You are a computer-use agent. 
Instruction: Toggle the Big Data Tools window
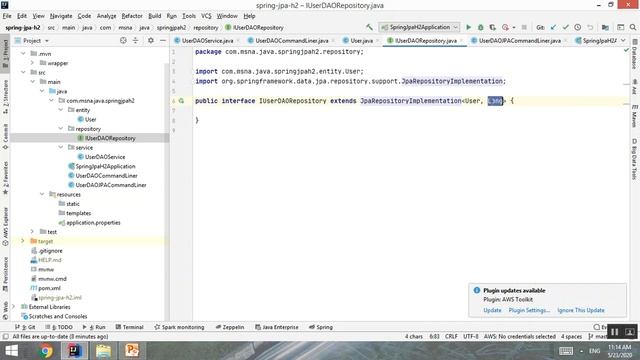point(635,159)
